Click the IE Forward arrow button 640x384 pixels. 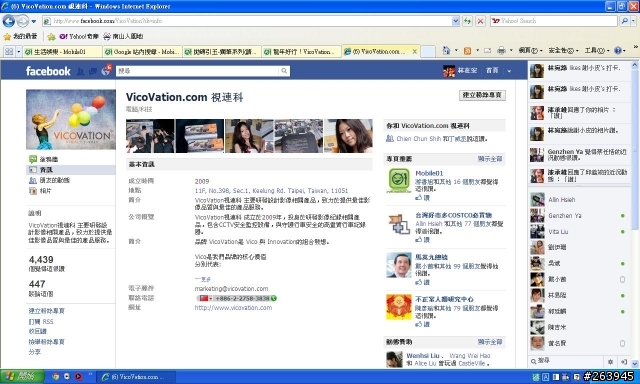pos(22,21)
